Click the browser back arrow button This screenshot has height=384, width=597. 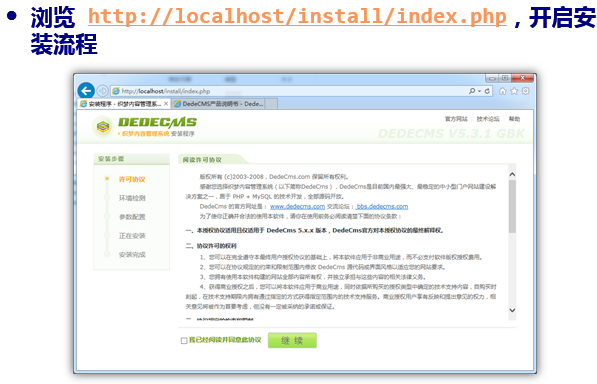point(86,91)
